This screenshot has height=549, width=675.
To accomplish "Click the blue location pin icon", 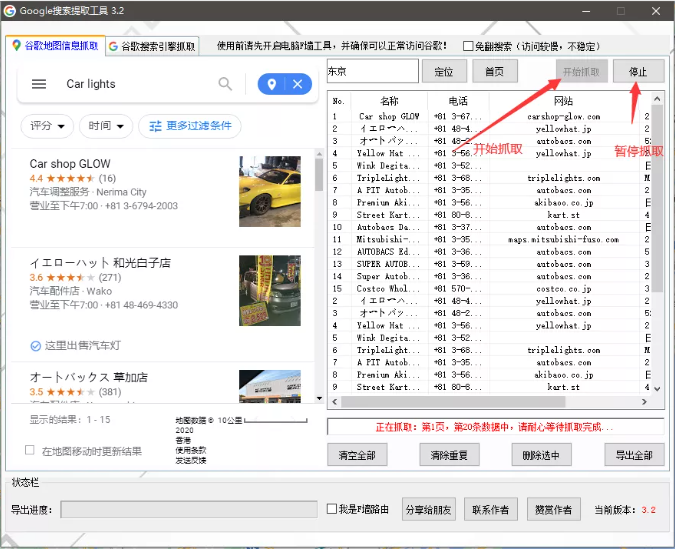I will (x=272, y=84).
